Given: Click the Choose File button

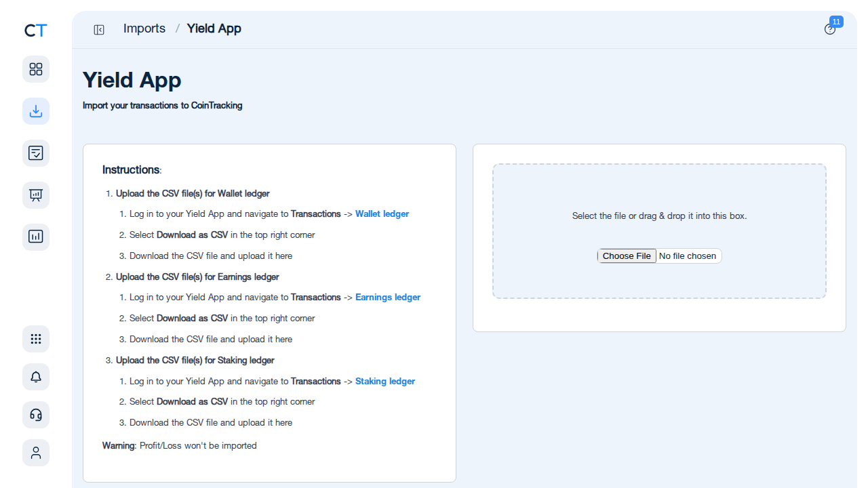Looking at the screenshot, I should coord(627,256).
